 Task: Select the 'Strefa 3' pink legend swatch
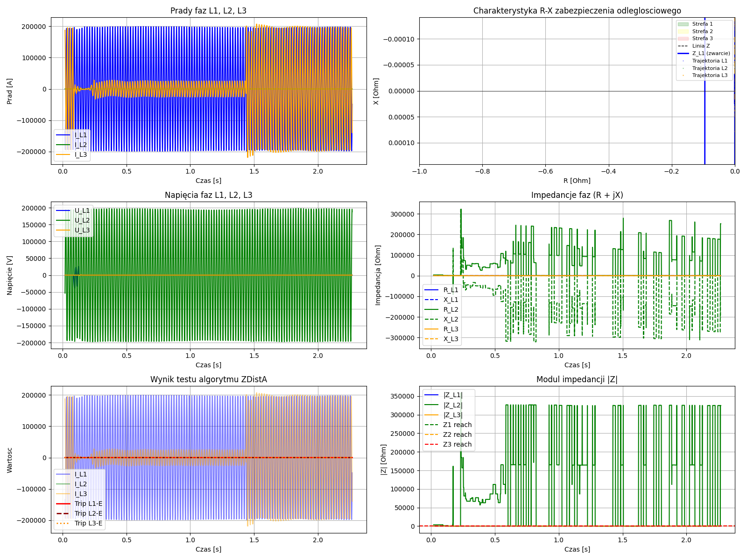tap(683, 39)
